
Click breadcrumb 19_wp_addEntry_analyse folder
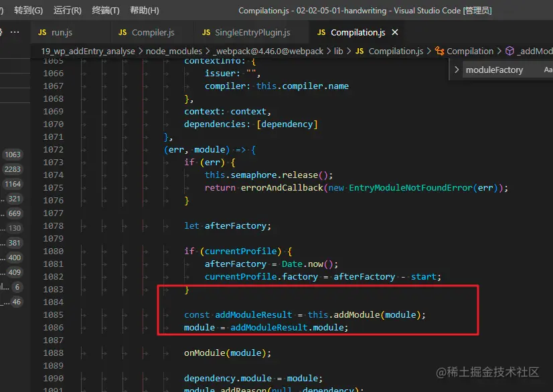tap(88, 52)
